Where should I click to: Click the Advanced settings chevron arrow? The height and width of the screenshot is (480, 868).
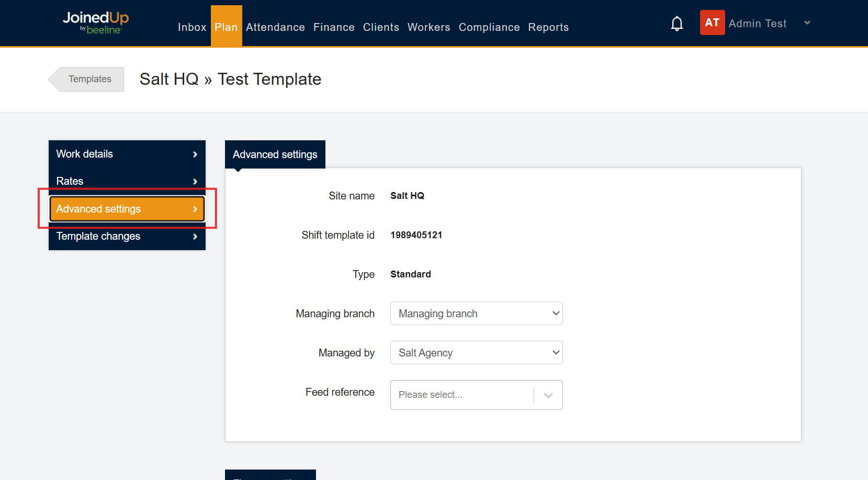coord(195,209)
